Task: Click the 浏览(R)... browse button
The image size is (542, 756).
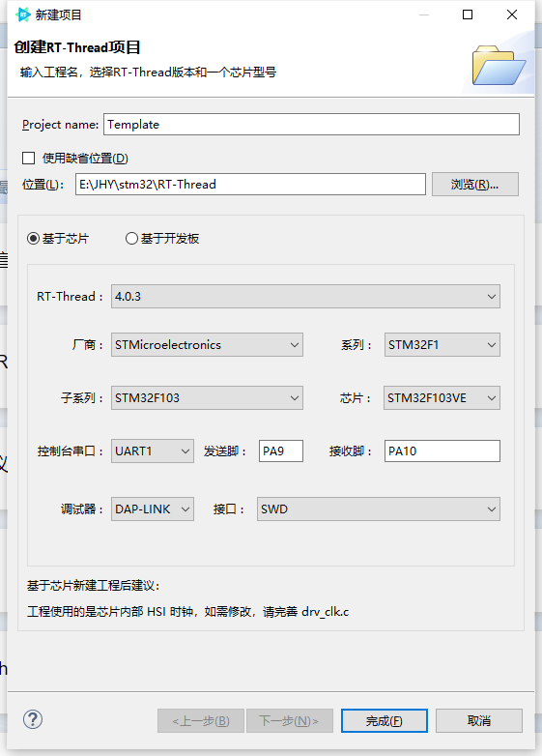Action: 475,185
